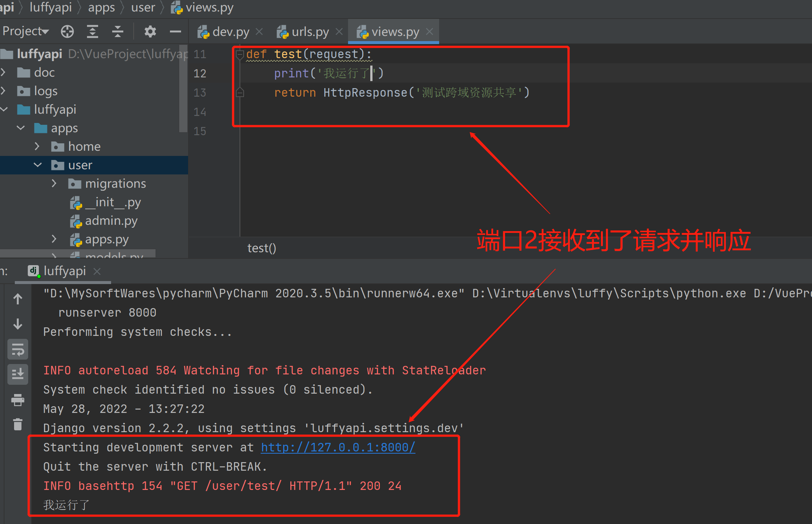Click the Expand All icon in Project toolbar
This screenshot has height=524, width=812.
click(92, 32)
